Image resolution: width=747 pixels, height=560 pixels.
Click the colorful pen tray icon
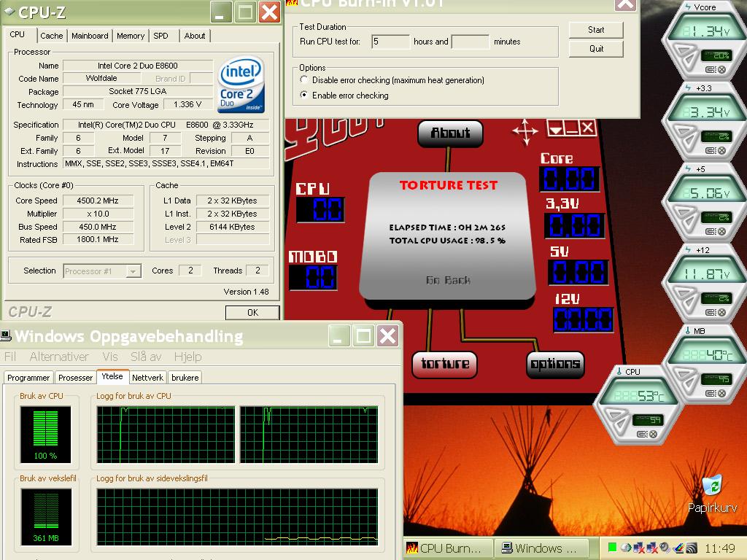click(679, 548)
